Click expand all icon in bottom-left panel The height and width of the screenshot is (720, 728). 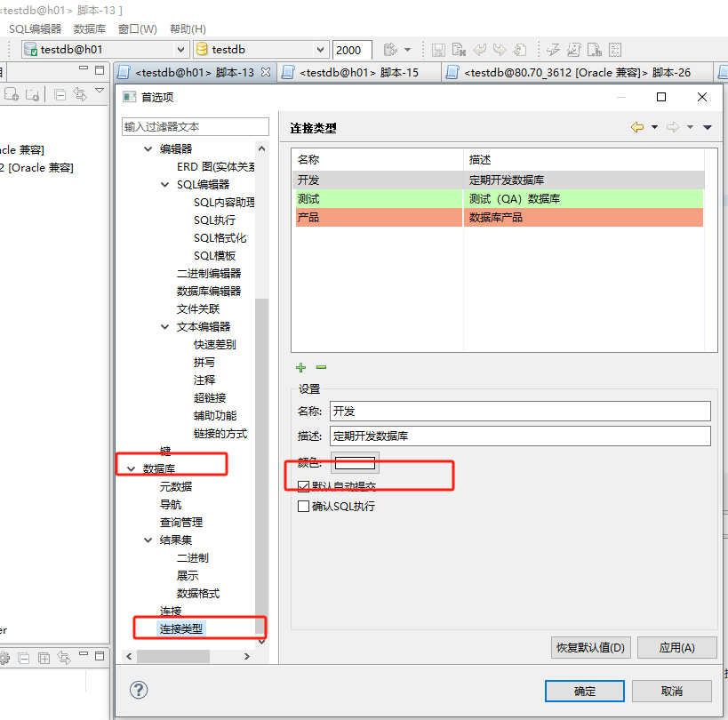pyautogui.click(x=44, y=659)
